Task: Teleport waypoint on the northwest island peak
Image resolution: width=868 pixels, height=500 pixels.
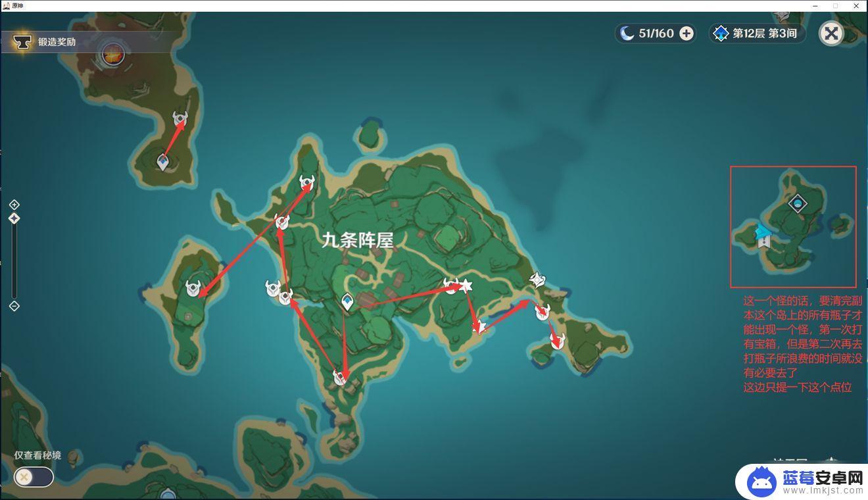Action: 162,162
